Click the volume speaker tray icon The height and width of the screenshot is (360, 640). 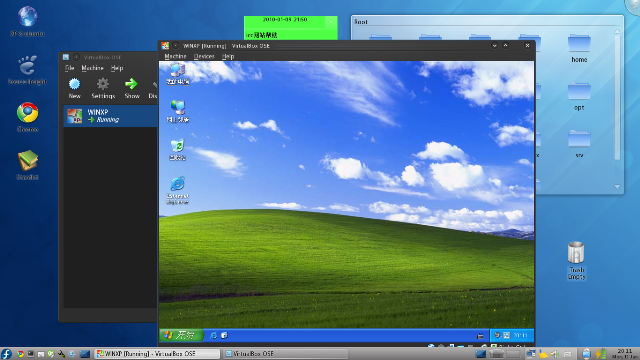pos(555,354)
